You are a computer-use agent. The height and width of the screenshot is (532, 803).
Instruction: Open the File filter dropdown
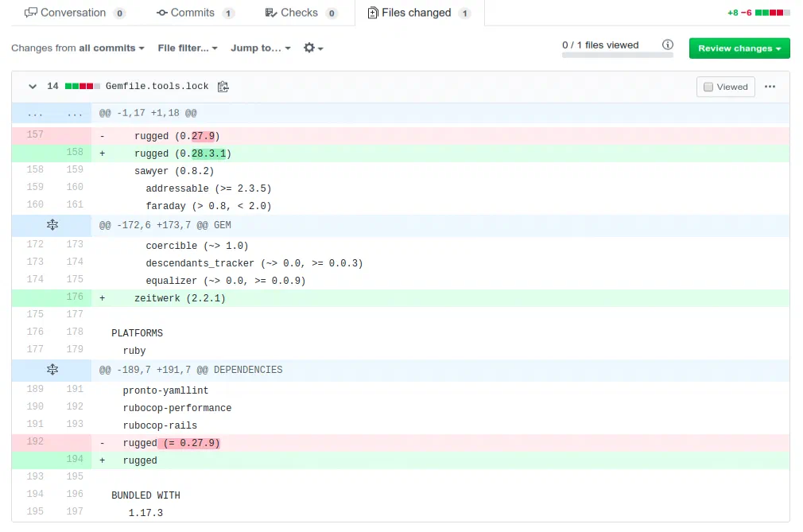pyautogui.click(x=188, y=49)
